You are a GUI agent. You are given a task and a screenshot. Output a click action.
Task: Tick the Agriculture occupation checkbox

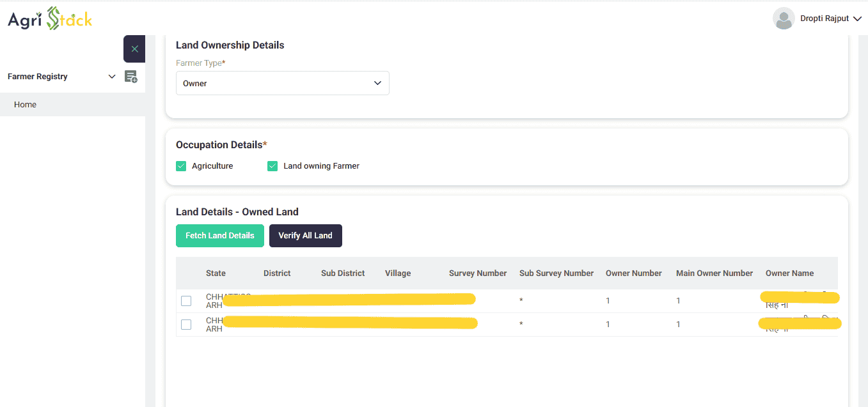[181, 166]
